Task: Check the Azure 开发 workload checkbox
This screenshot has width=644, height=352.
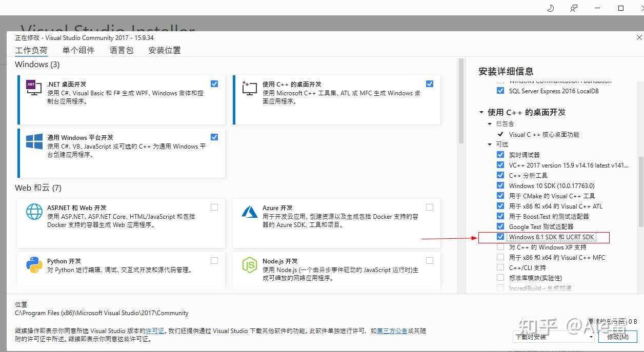Action: pyautogui.click(x=430, y=207)
